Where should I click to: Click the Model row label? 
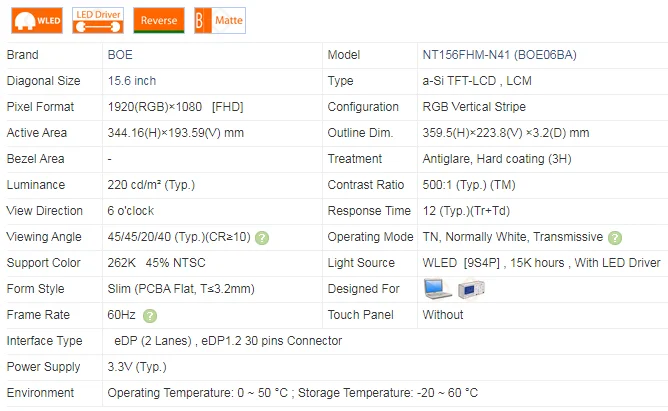click(x=344, y=55)
